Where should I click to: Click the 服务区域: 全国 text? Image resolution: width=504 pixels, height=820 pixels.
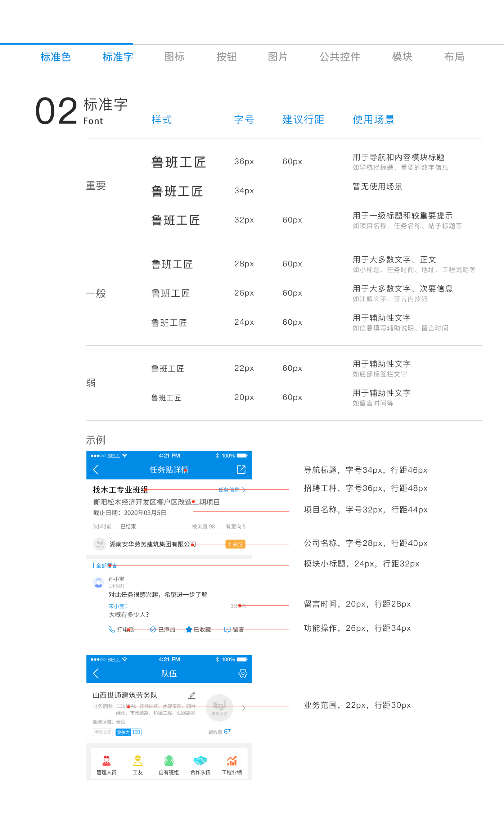109,722
